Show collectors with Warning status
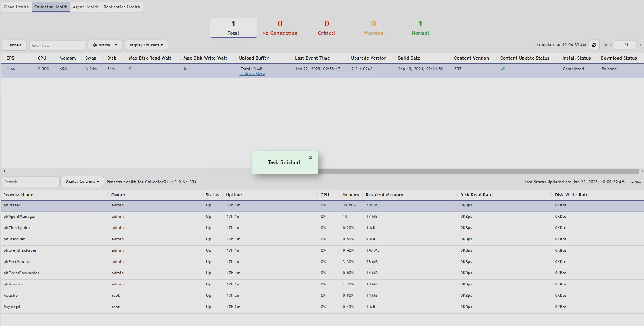The image size is (644, 326). [x=373, y=28]
